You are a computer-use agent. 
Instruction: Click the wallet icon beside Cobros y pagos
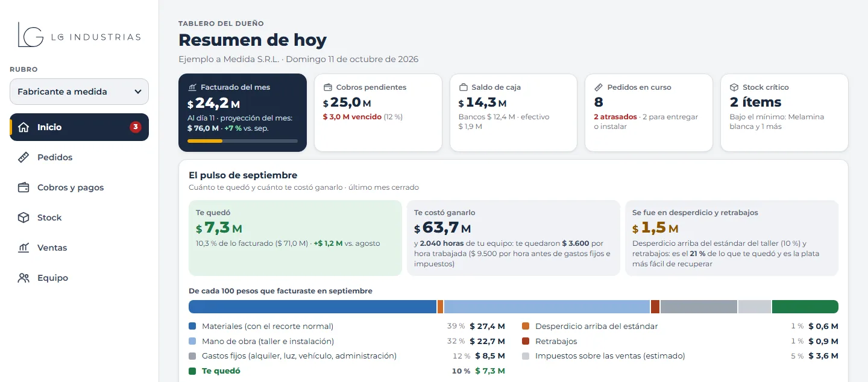(24, 187)
